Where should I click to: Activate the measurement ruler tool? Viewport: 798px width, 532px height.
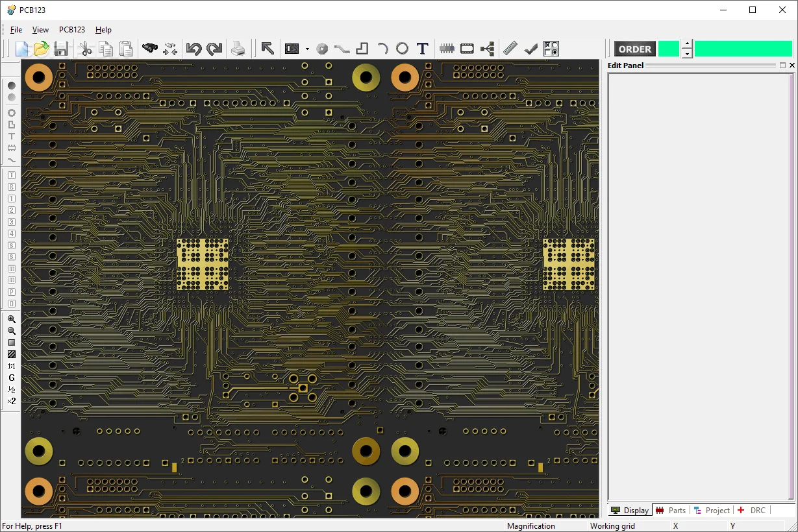click(511, 48)
